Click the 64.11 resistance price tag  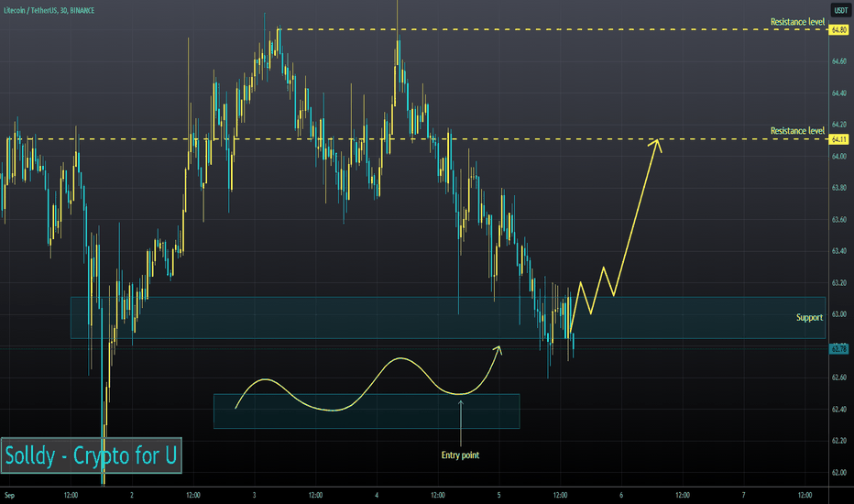pos(838,139)
